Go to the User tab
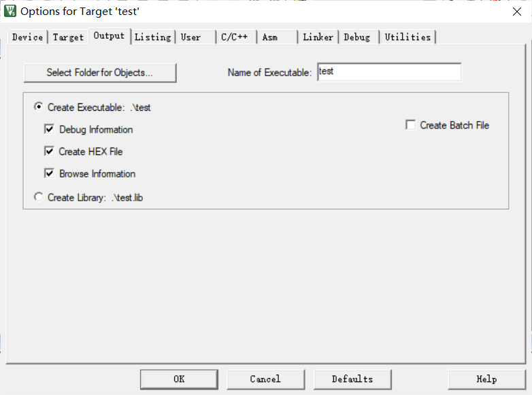This screenshot has height=395, width=532. click(x=195, y=37)
